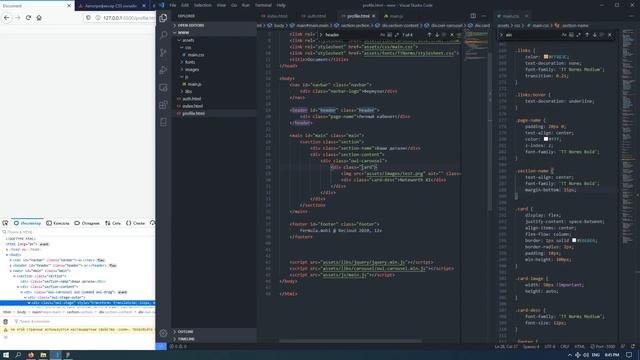The height and width of the screenshot is (360, 640).
Task: Expand replace mode in the main.css find widget
Action: coord(502,35)
